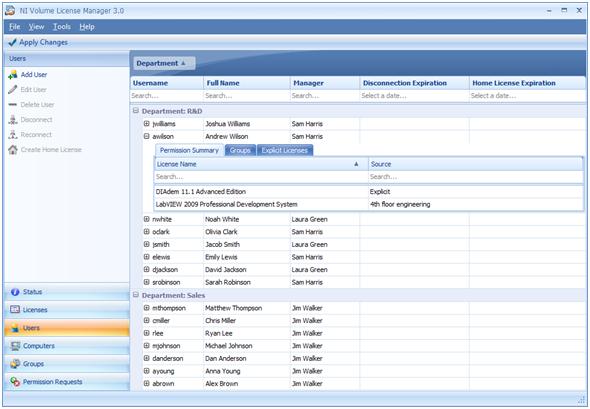Click the Manager search field
This screenshot has width=590, height=409.
pyautogui.click(x=325, y=96)
